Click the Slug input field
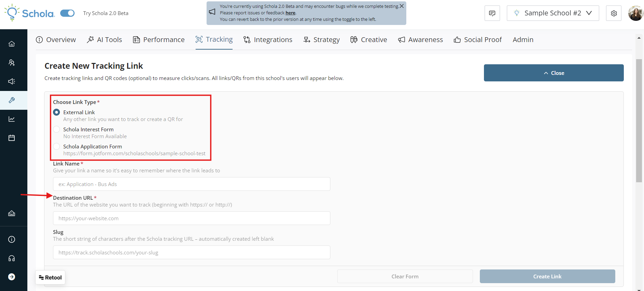 192,252
